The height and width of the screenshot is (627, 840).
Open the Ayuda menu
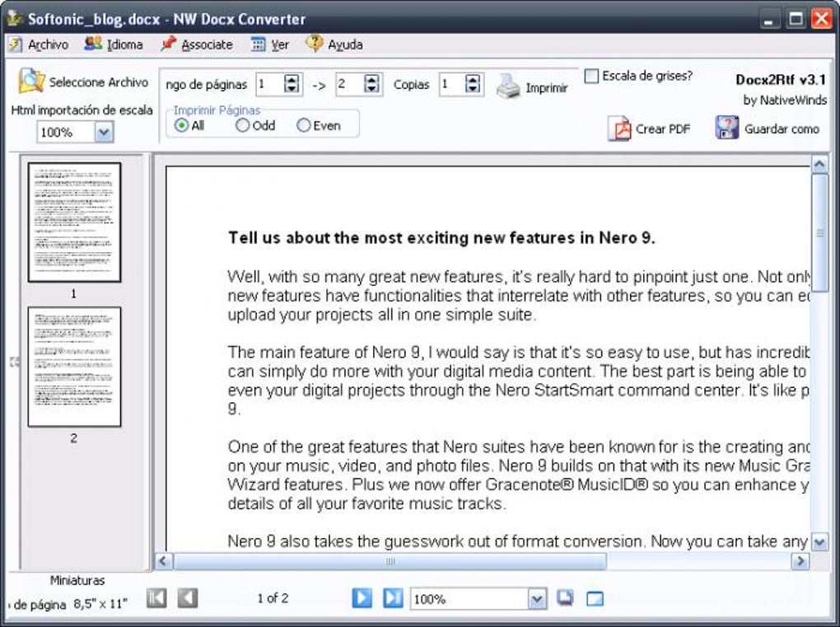coord(335,44)
